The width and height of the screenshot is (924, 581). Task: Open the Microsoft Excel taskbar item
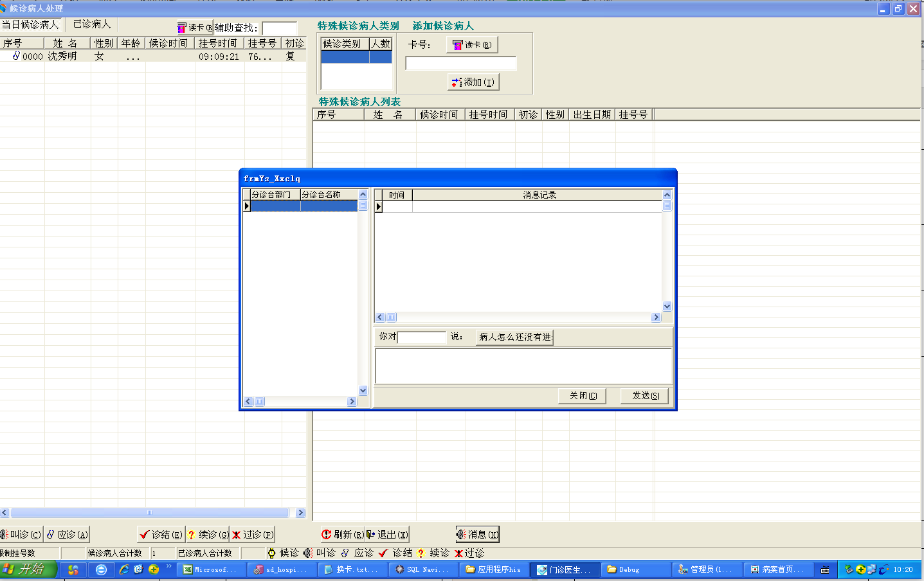coord(211,569)
